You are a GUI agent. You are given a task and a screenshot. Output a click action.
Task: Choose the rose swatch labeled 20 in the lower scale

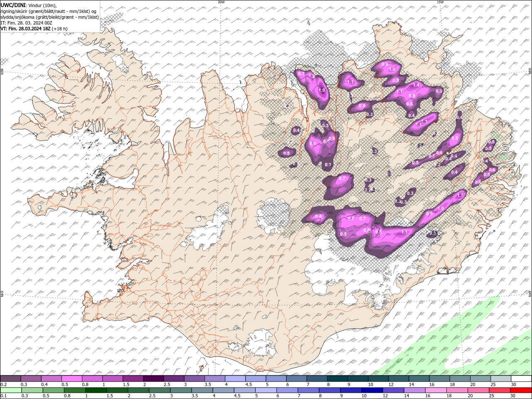tap(478, 390)
